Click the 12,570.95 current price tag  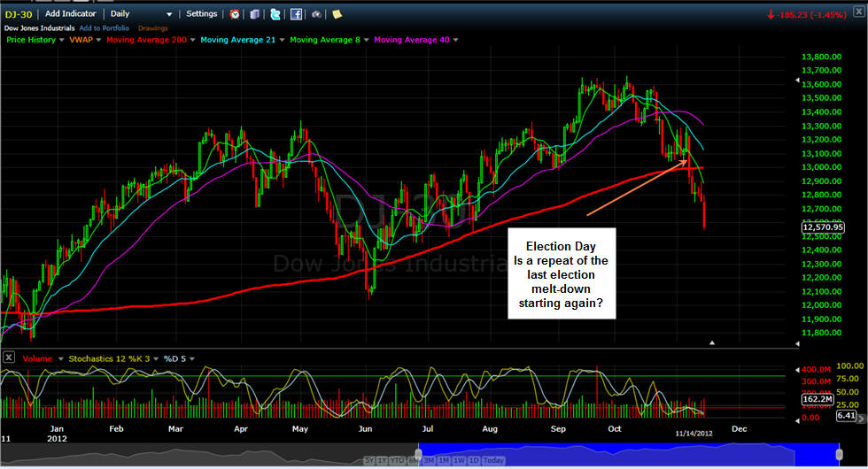[x=823, y=227]
